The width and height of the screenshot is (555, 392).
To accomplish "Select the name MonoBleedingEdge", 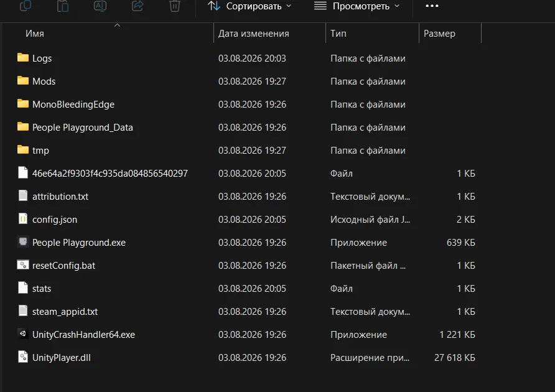I will (73, 105).
